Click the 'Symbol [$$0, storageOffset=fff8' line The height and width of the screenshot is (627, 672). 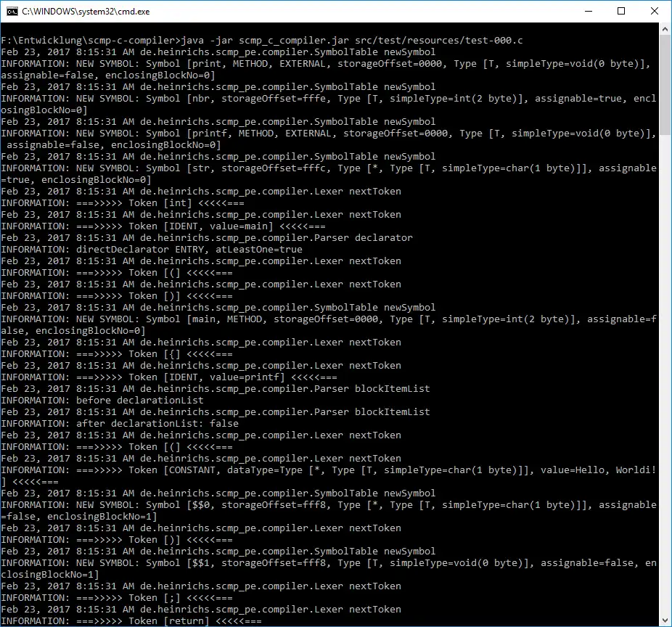click(329, 504)
